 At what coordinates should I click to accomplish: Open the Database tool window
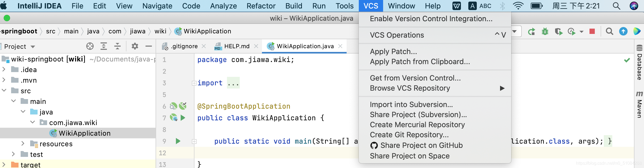640,63
